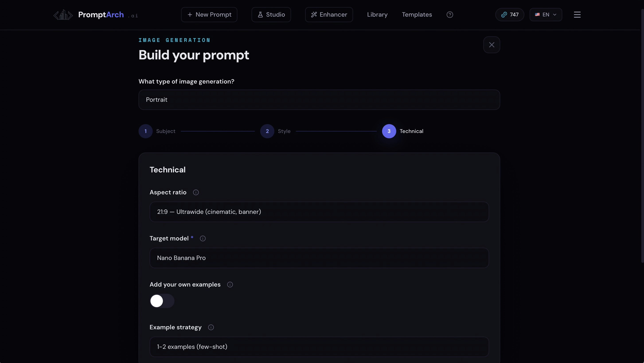Open the hamburger menu icon
Screen dimensions: 644x363
click(577, 14)
